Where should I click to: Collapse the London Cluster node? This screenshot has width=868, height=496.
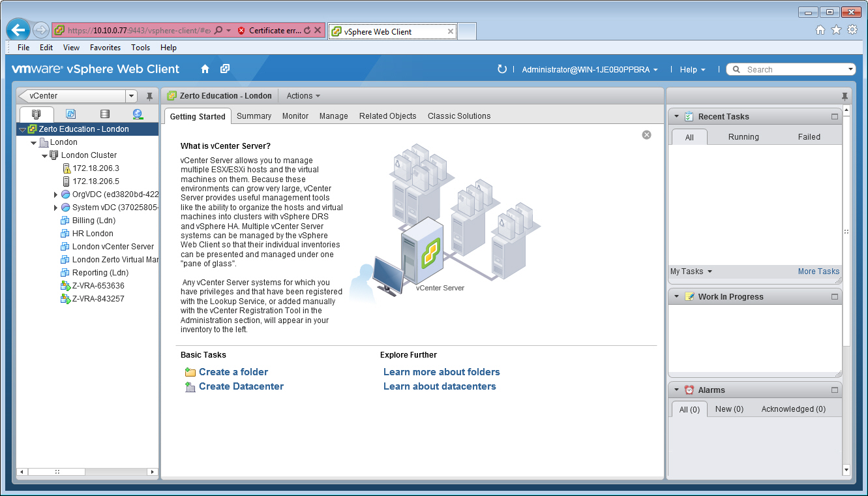[44, 155]
